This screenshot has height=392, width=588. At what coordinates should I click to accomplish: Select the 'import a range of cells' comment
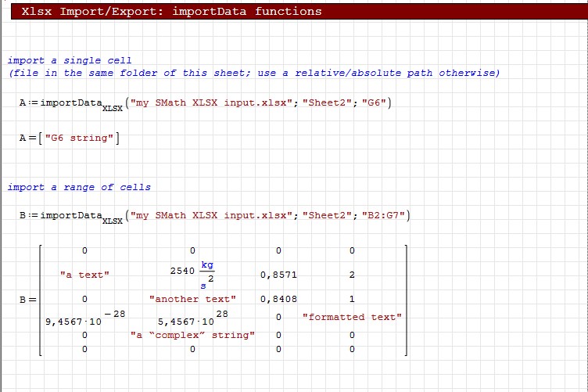pyautogui.click(x=79, y=187)
